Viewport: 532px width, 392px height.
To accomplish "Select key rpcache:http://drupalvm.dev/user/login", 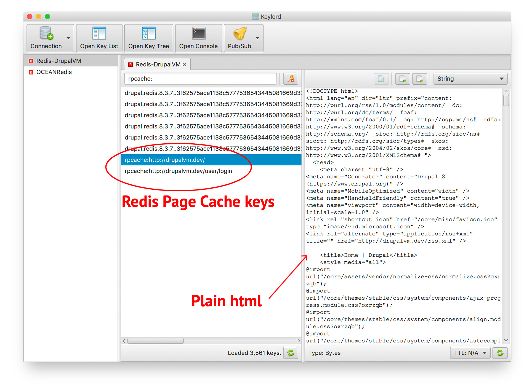I will [211, 171].
